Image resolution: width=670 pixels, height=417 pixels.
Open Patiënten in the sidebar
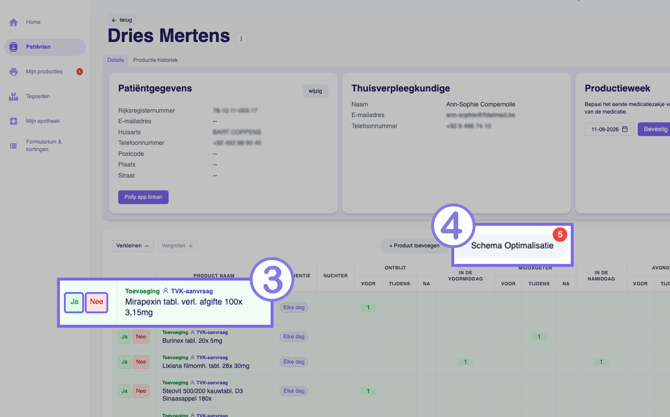45,47
